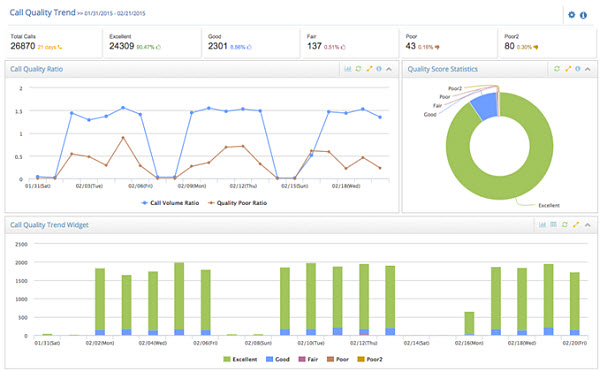Click the 02/20(Fri) bar in trend widget
The height and width of the screenshot is (370, 600).
coord(575,304)
